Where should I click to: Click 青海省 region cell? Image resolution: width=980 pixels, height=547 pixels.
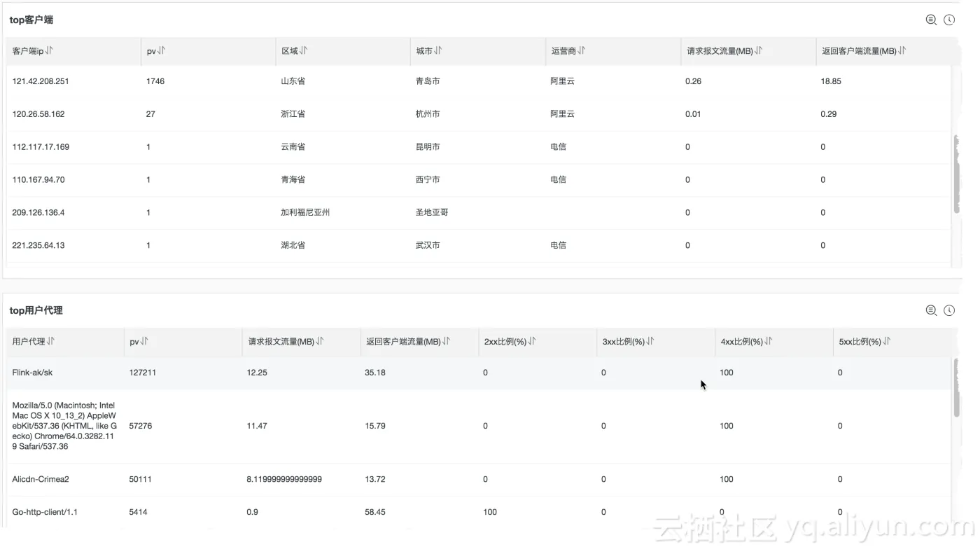pos(293,180)
